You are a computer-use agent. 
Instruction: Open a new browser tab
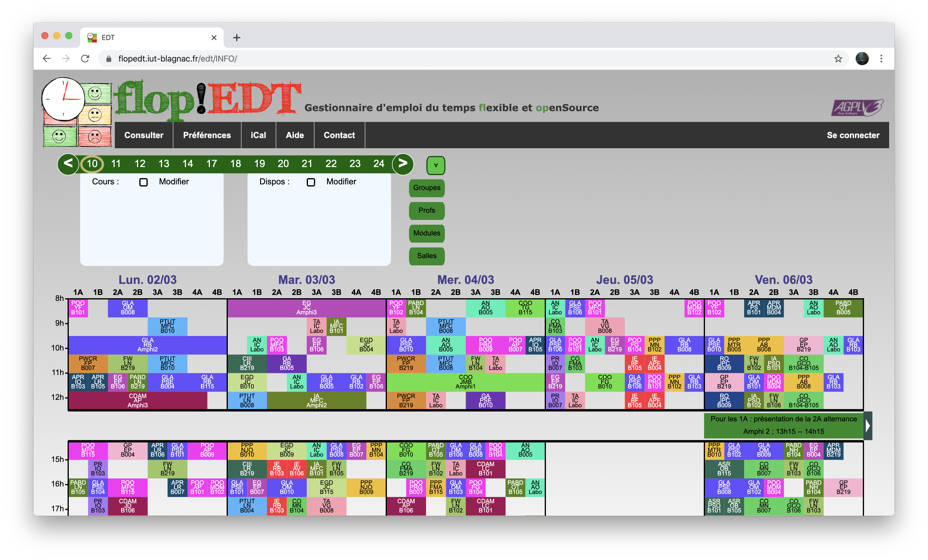click(x=236, y=38)
